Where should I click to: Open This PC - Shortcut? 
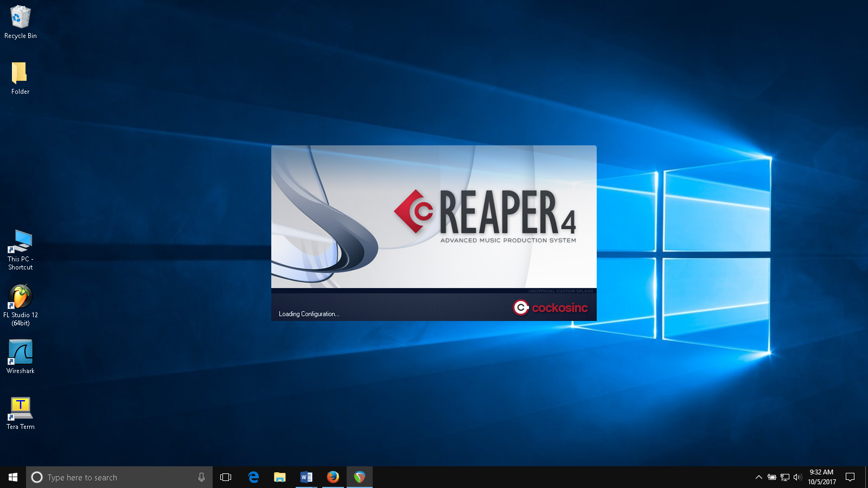(20, 240)
